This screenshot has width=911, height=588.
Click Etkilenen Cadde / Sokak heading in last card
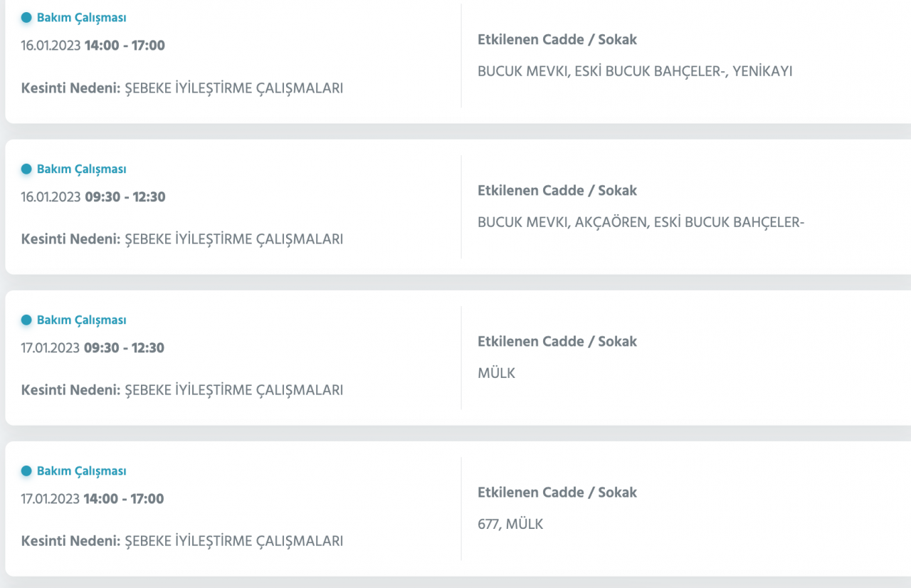pos(557,493)
